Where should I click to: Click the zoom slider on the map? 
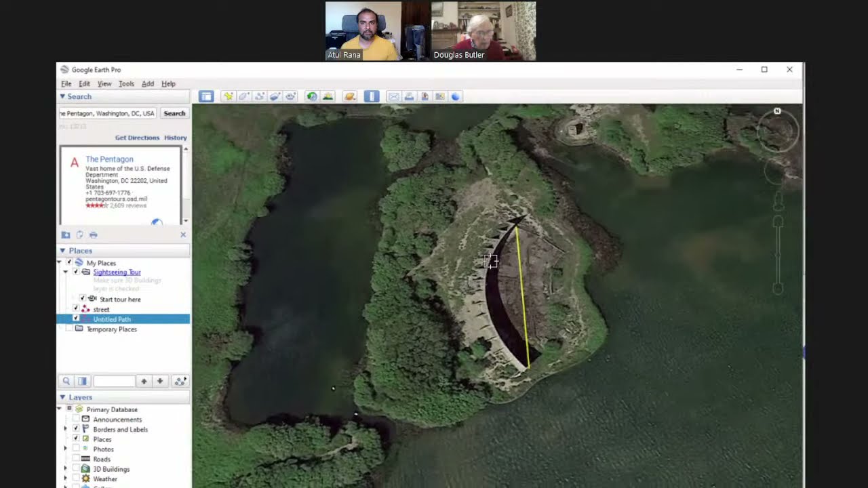pyautogui.click(x=778, y=254)
